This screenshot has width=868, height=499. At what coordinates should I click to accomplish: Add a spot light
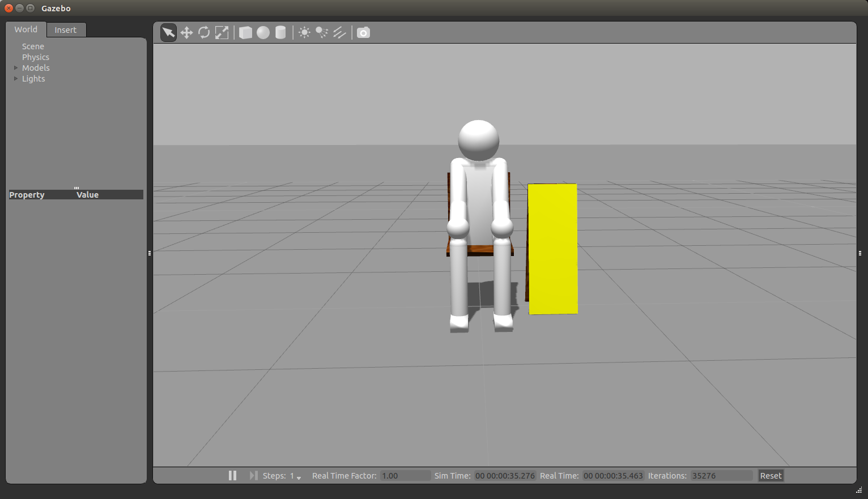click(322, 33)
